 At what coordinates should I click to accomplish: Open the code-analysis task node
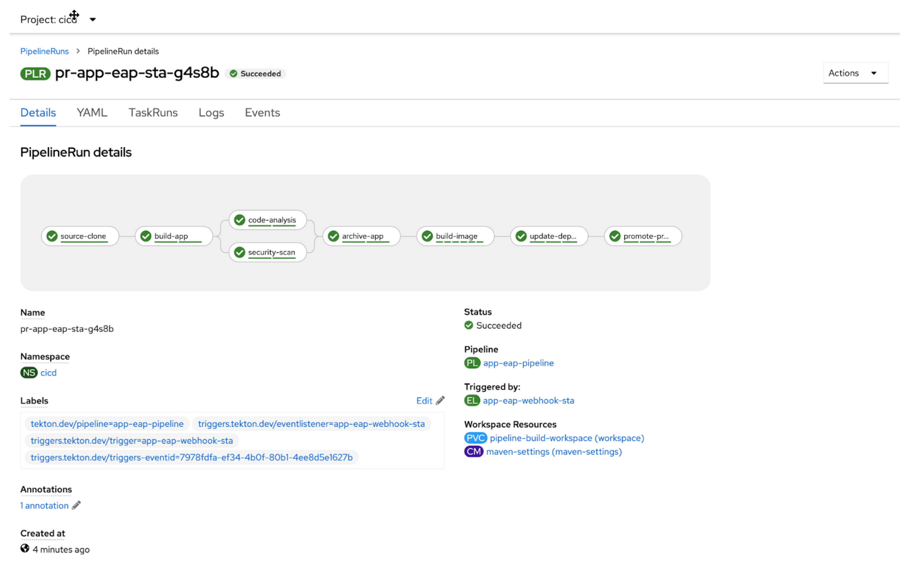pyautogui.click(x=267, y=220)
